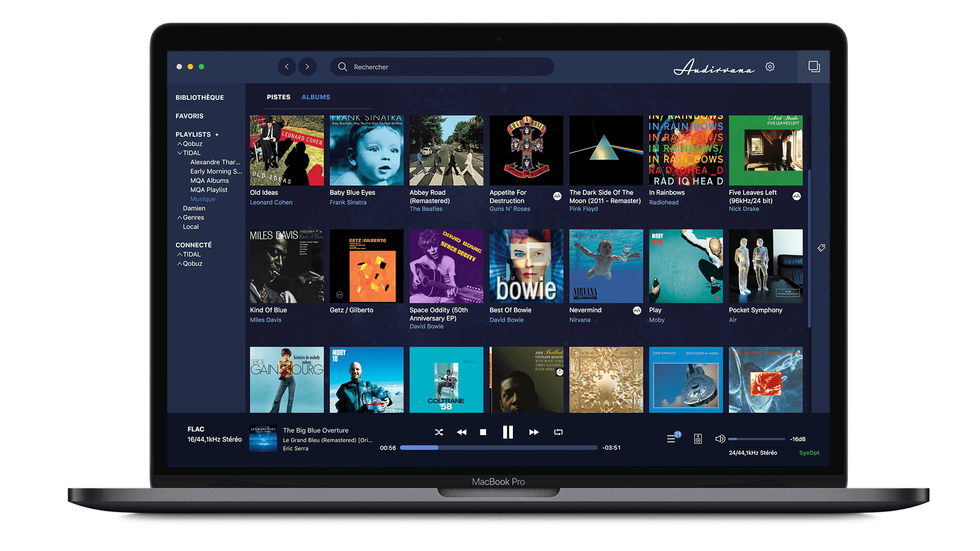
Task: Click the display layout toggle icon
Action: pyautogui.click(x=815, y=67)
